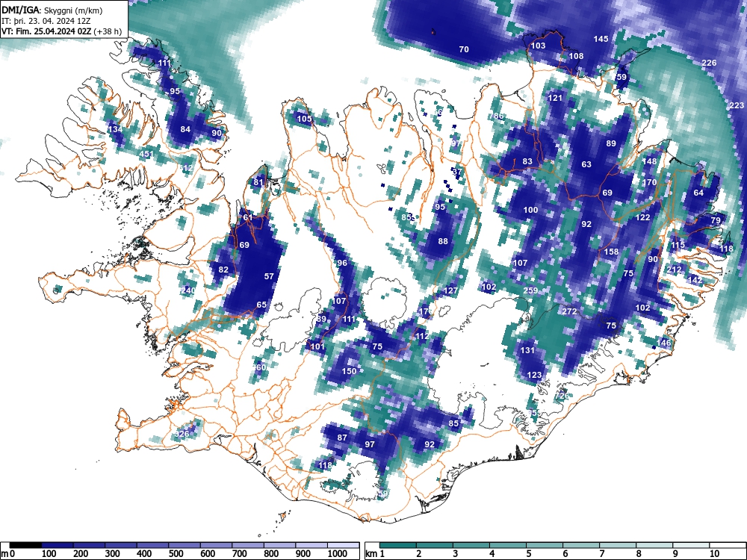Click visibility value 158 on map
Screen dimensions: 747x560
[x=611, y=252]
